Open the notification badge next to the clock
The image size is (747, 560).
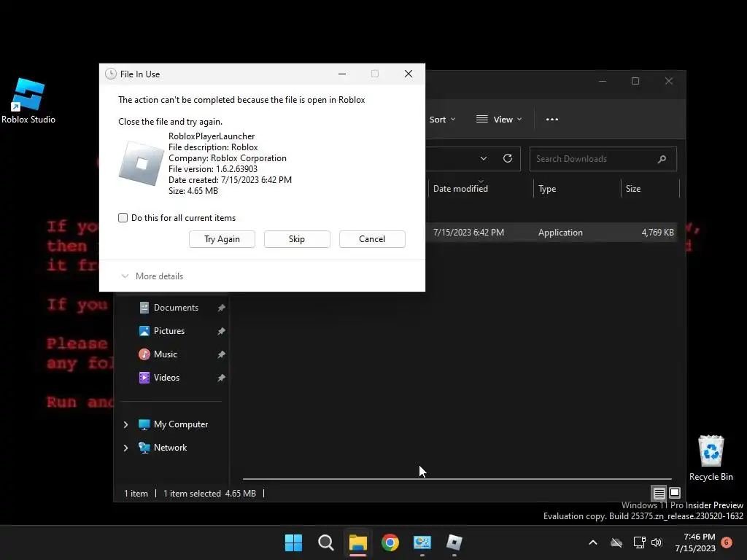tap(727, 542)
